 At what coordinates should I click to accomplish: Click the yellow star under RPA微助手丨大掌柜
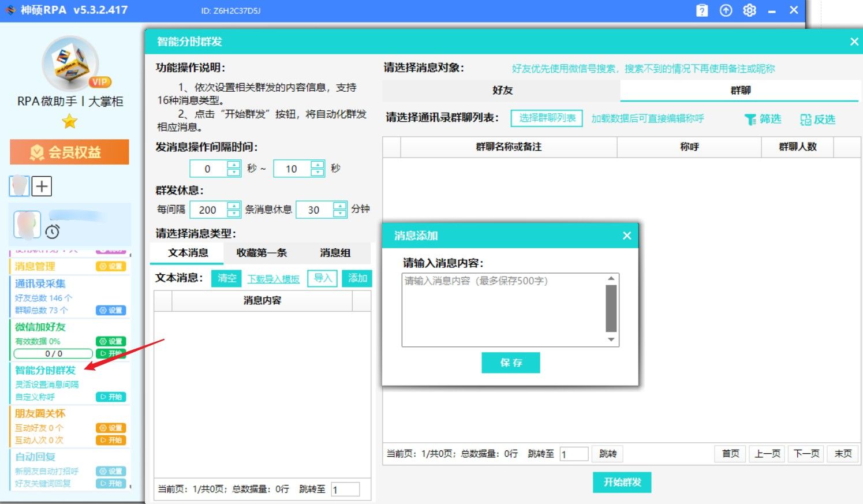tap(69, 121)
